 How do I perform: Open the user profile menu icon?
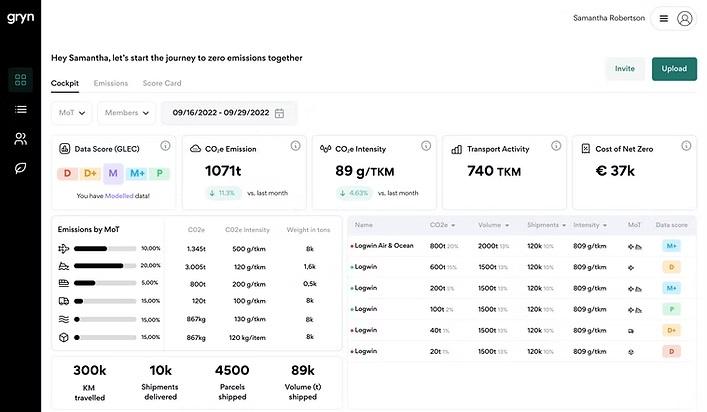point(685,18)
